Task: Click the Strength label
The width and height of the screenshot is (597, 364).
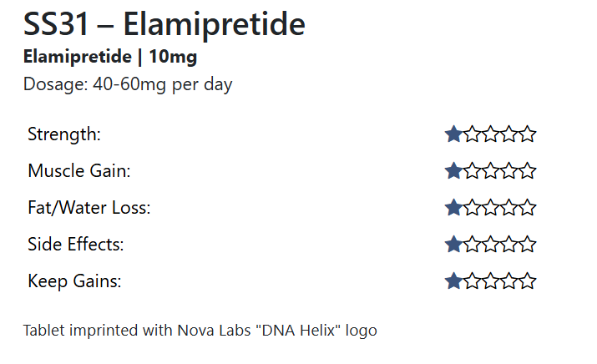Action: (64, 134)
